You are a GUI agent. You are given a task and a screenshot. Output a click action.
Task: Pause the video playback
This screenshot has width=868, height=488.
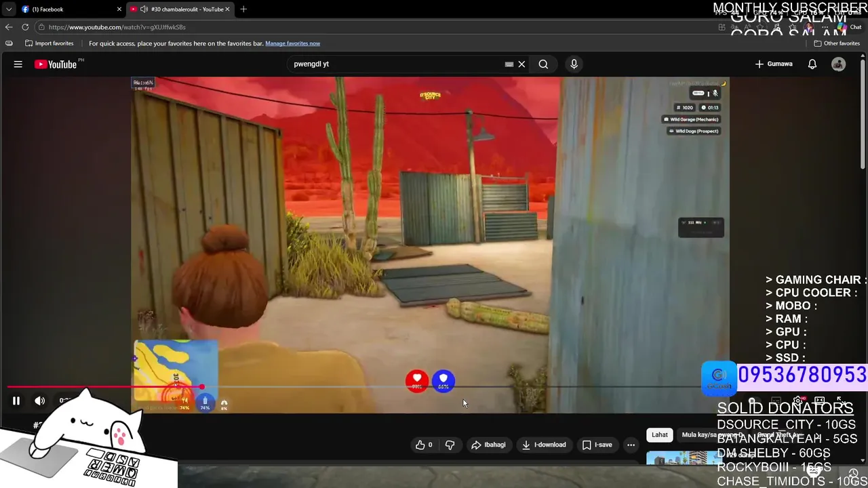[16, 401]
